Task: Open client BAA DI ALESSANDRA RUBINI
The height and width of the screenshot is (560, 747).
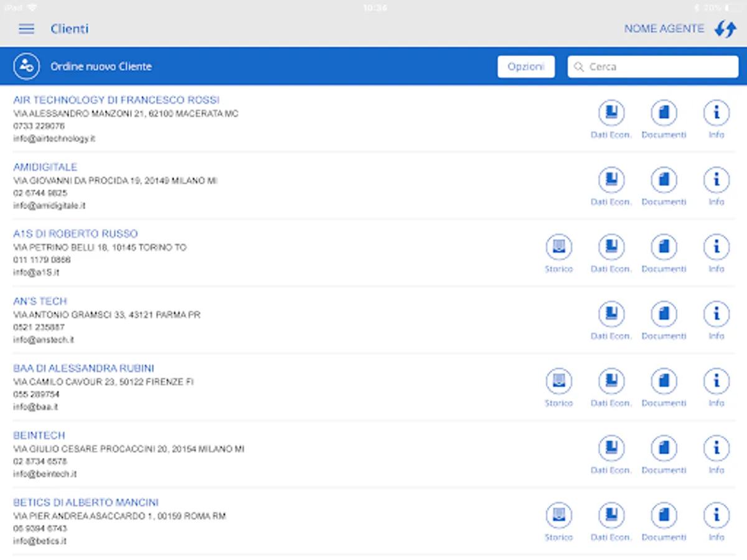Action: (x=84, y=368)
